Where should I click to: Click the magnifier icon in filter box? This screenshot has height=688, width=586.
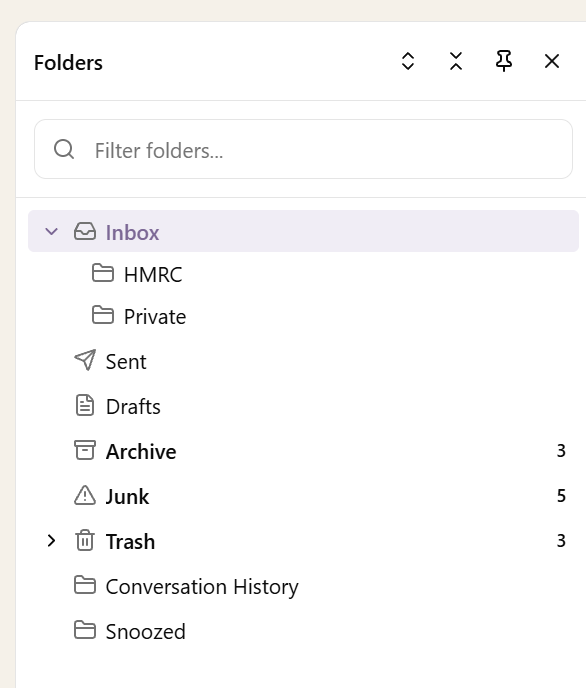tap(64, 149)
